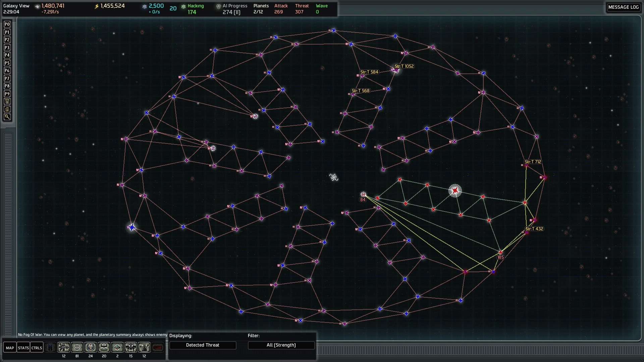Select the planet labeled Str:T 1052
Viewport: 644px width, 362px height.
(x=396, y=70)
